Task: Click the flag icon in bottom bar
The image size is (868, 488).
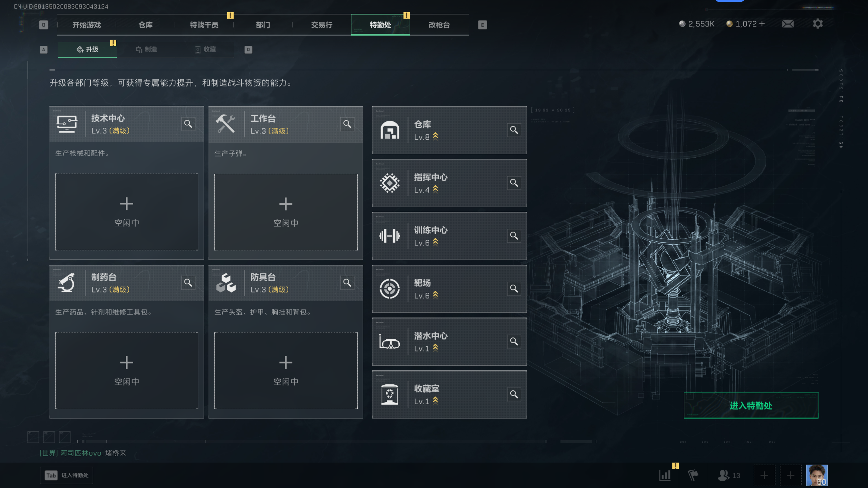Action: click(693, 475)
